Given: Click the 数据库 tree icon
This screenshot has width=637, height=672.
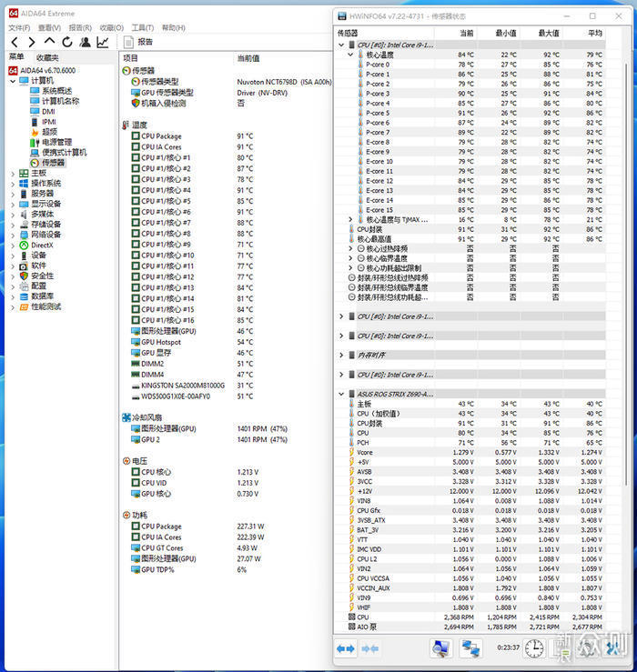Looking at the screenshot, I should [x=24, y=296].
